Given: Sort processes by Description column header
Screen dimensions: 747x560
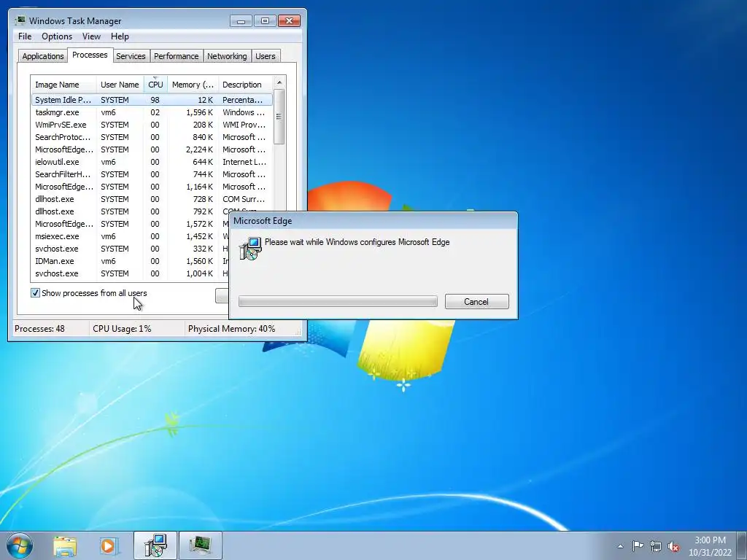Looking at the screenshot, I should (245, 85).
